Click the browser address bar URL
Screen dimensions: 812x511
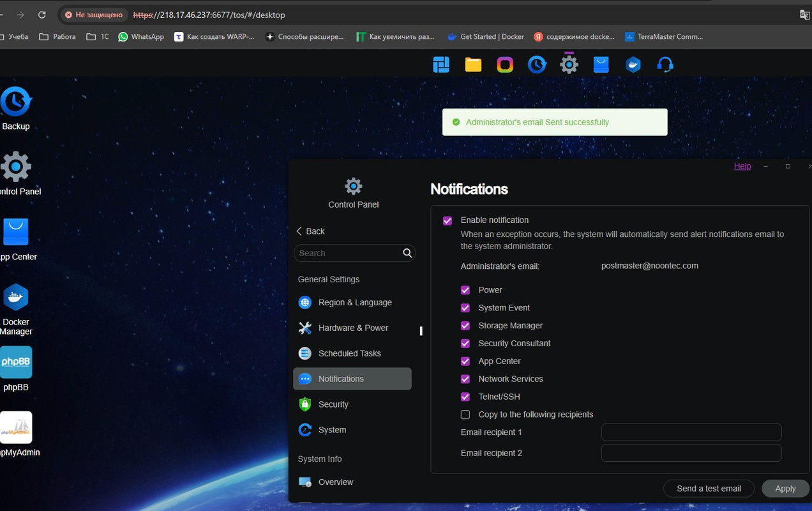[x=209, y=15]
